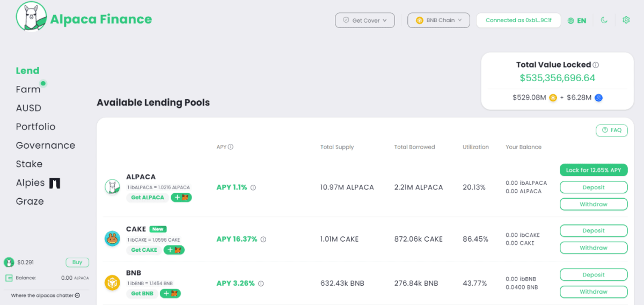This screenshot has height=305, width=644.
Task: Click Total Borrowed column header
Action: tap(414, 147)
